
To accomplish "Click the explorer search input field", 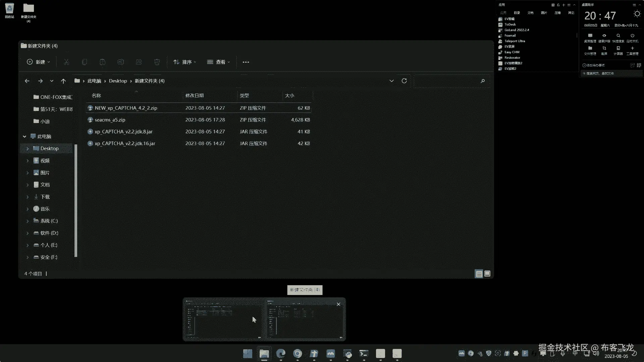I will [x=448, y=81].
